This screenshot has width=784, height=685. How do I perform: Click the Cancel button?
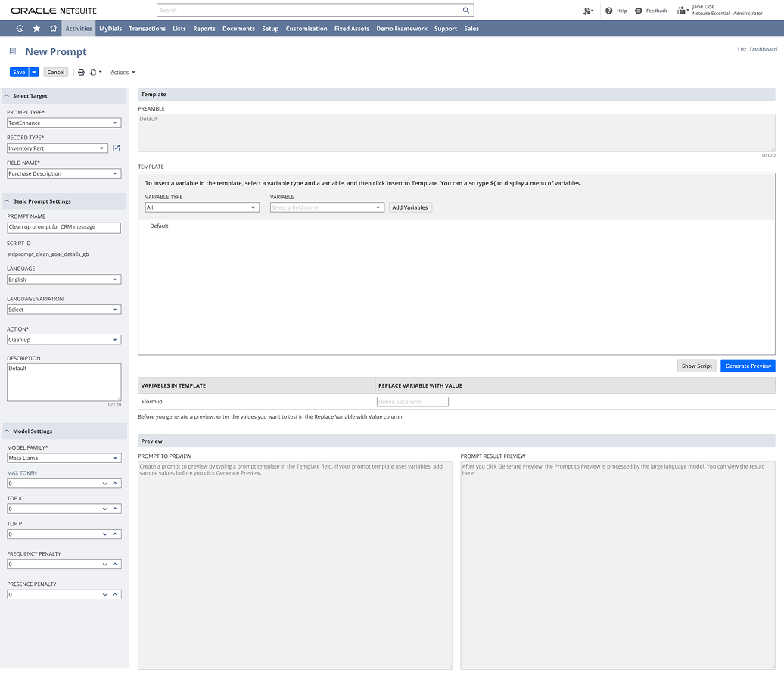pyautogui.click(x=55, y=72)
